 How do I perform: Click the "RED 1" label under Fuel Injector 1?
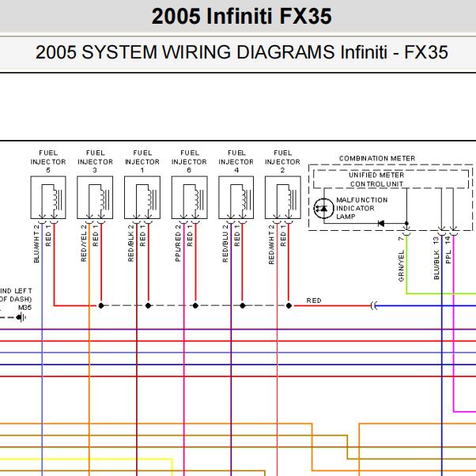[x=142, y=236]
